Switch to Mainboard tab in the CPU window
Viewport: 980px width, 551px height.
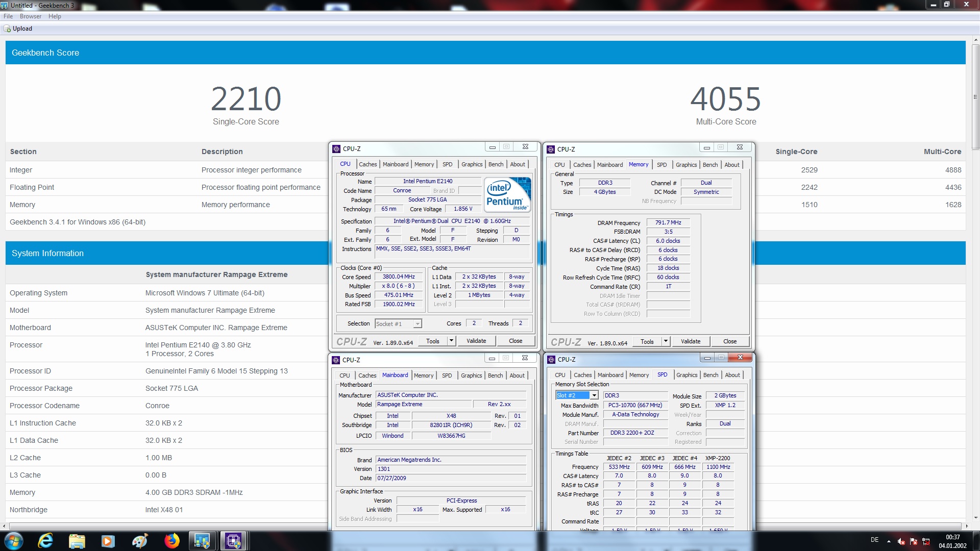(396, 164)
